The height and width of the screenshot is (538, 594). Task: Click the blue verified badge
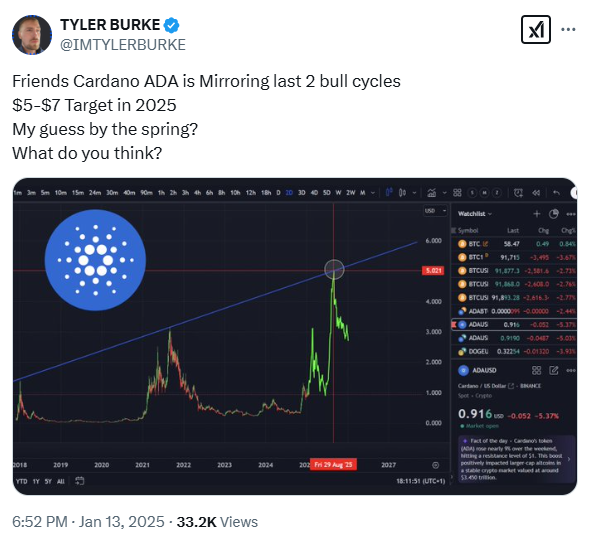pos(171,25)
